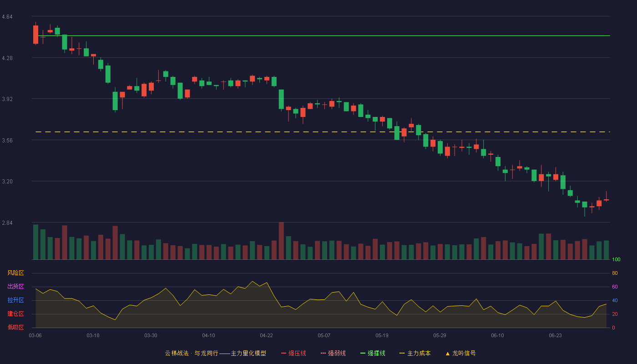Click the 06-10 date label
The height and width of the screenshot is (364, 637).
click(x=497, y=335)
